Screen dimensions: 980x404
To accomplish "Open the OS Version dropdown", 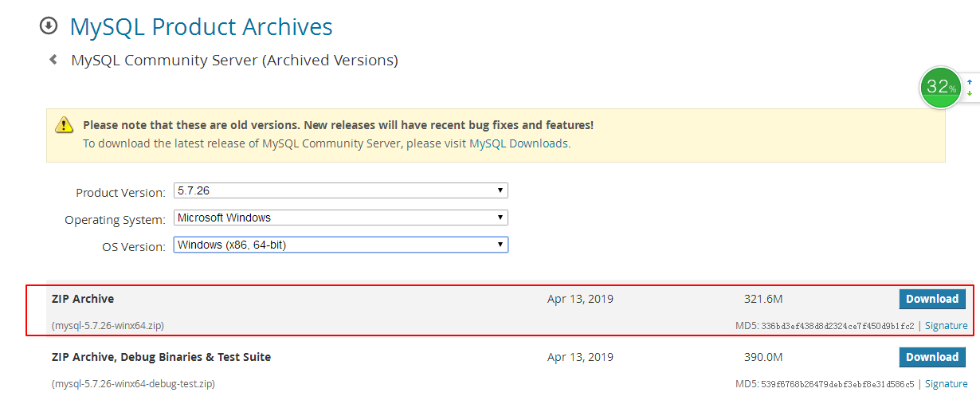I will pyautogui.click(x=340, y=245).
